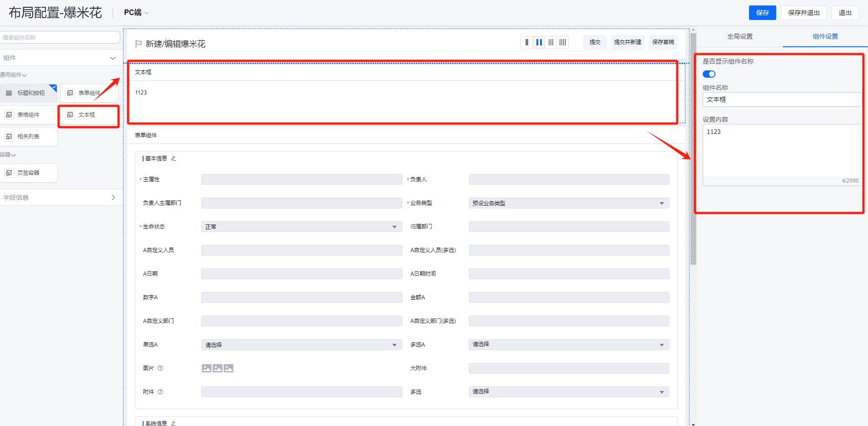Open the 业务类型 dropdown
The width and height of the screenshot is (868, 426).
click(569, 203)
